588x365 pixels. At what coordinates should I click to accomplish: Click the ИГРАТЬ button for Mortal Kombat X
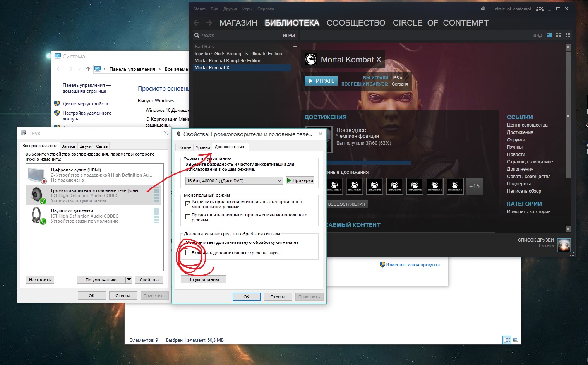(321, 81)
